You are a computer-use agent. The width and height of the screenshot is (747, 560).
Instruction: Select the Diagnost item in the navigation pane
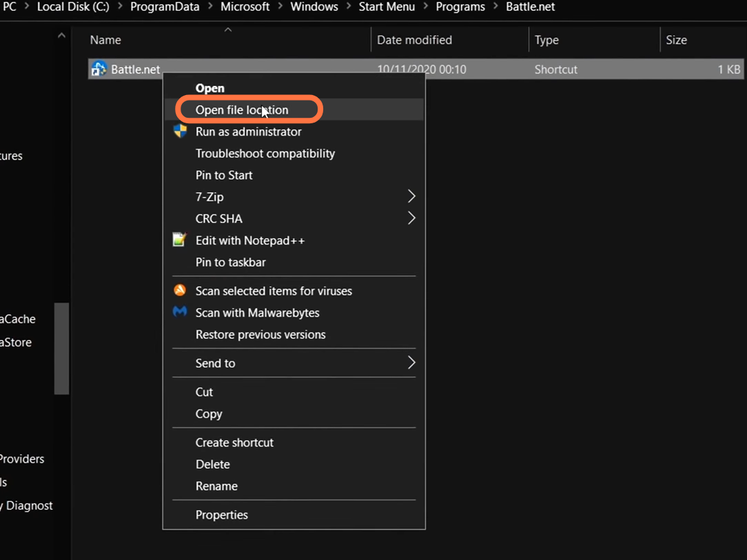pos(27,506)
